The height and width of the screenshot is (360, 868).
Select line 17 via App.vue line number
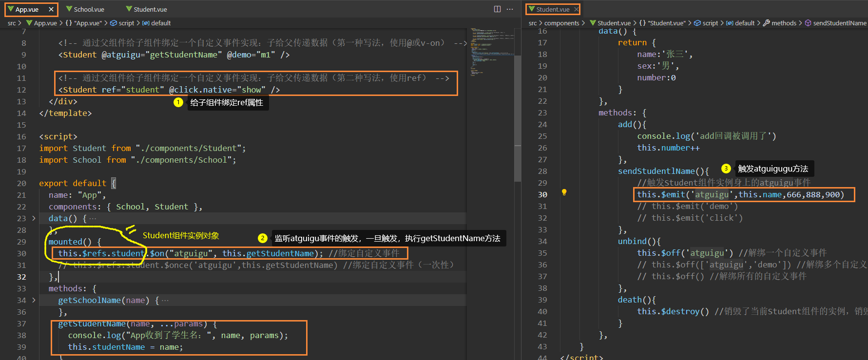[x=21, y=148]
